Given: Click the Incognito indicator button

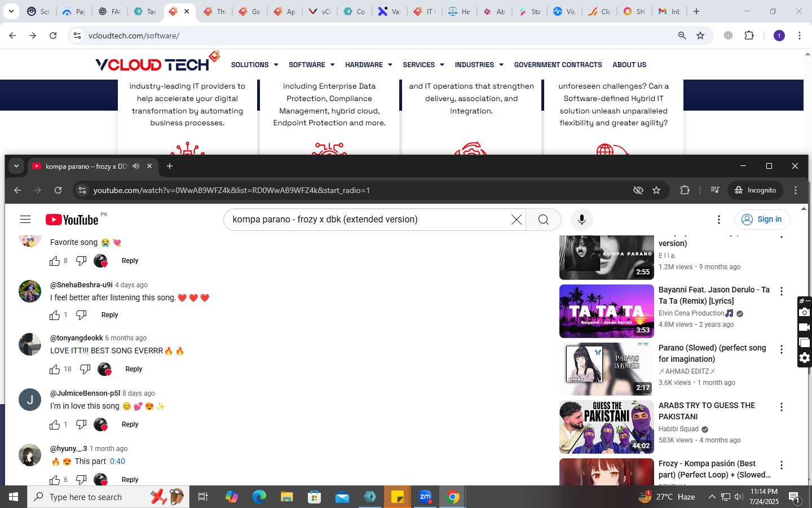Looking at the screenshot, I should (x=755, y=190).
